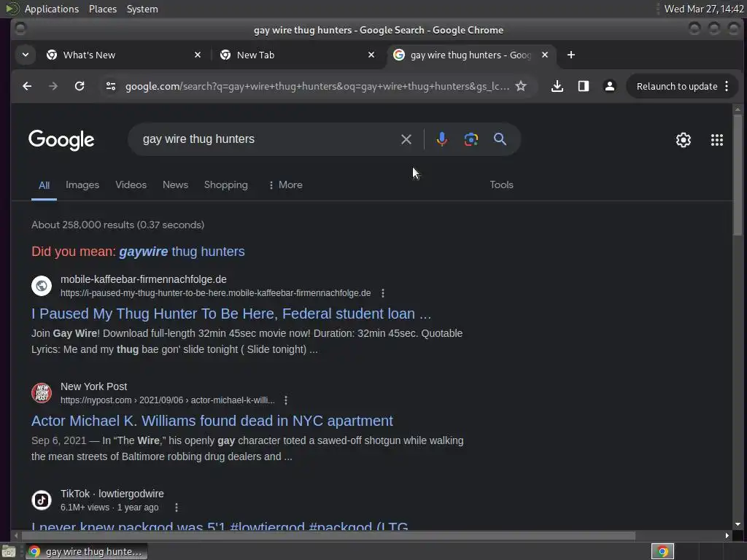Open the Chrome profile icon
Screen dimensions: 747x560
click(x=609, y=86)
